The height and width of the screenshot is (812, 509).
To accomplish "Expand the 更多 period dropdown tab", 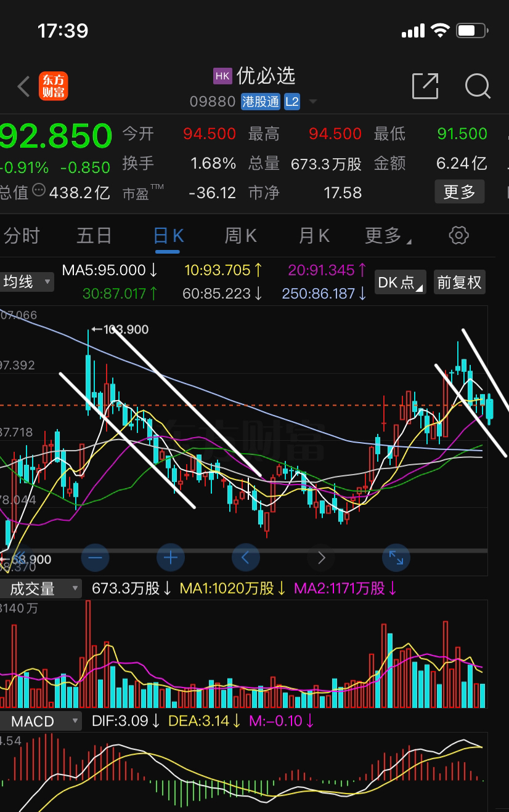I will (x=388, y=236).
